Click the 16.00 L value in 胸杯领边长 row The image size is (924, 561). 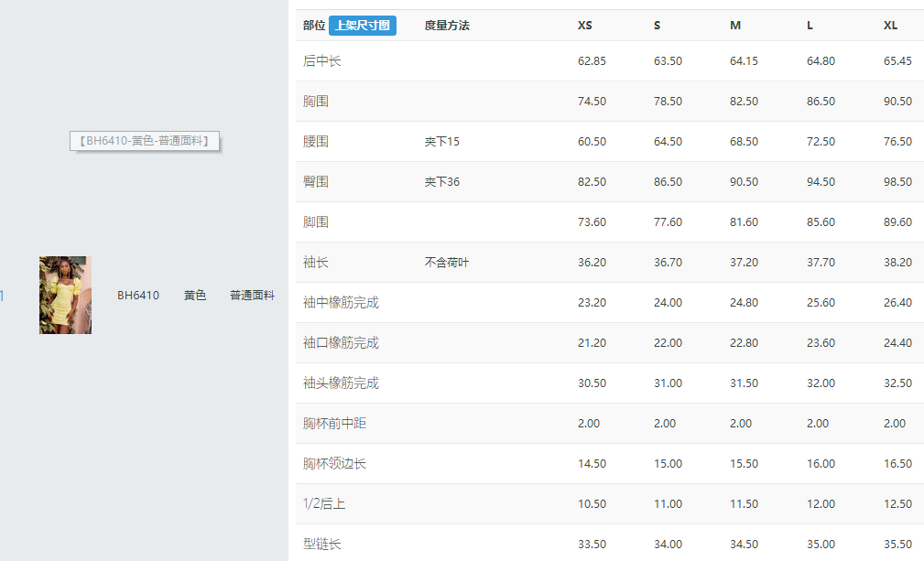[x=821, y=464]
